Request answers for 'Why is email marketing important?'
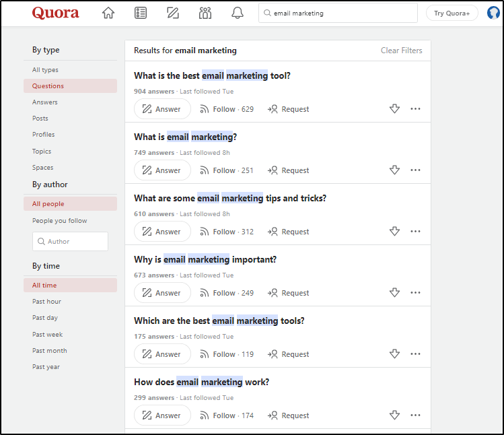Screen dimensions: 504x435 [288, 293]
